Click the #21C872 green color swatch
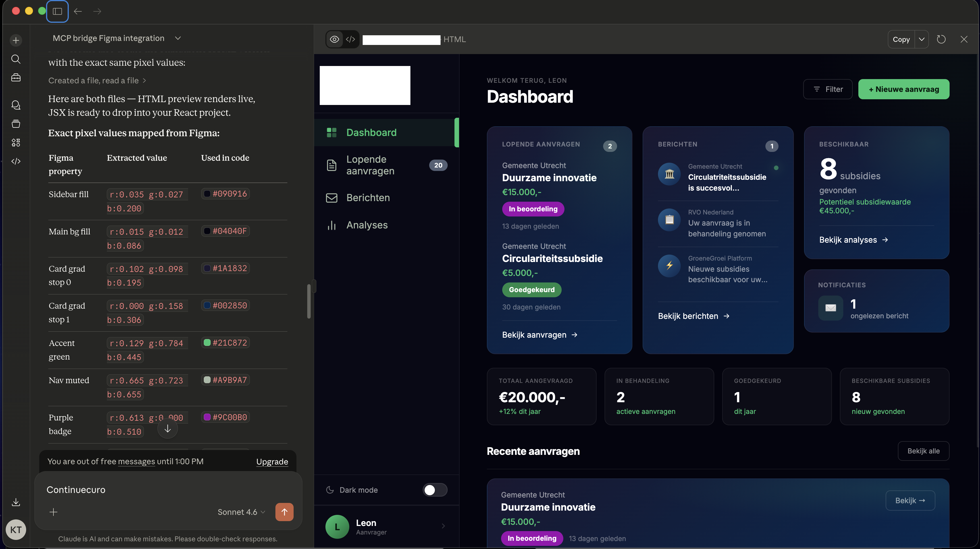This screenshot has height=549, width=980. pyautogui.click(x=207, y=343)
